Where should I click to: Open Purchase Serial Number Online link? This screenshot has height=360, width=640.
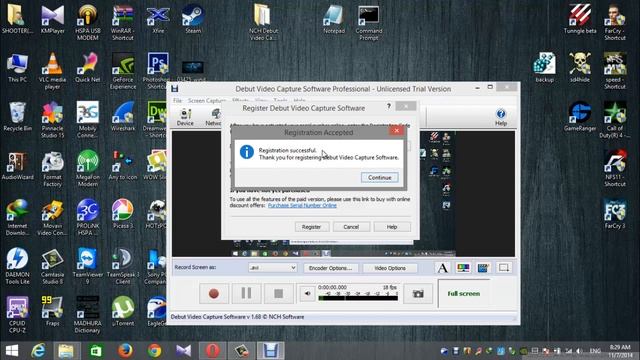pyautogui.click(x=302, y=205)
